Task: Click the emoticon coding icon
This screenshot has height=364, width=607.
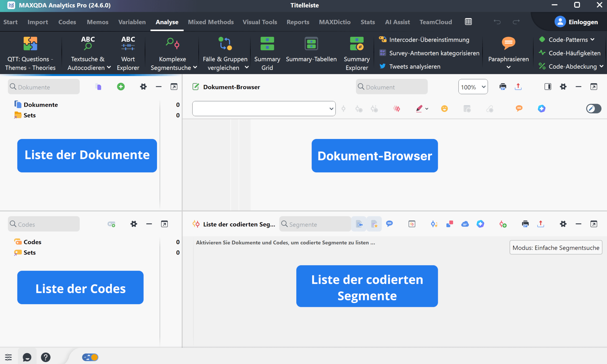Action: [444, 109]
